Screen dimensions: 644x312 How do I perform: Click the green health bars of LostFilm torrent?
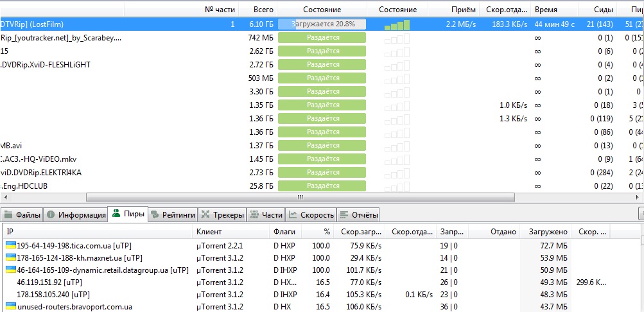pos(397,25)
